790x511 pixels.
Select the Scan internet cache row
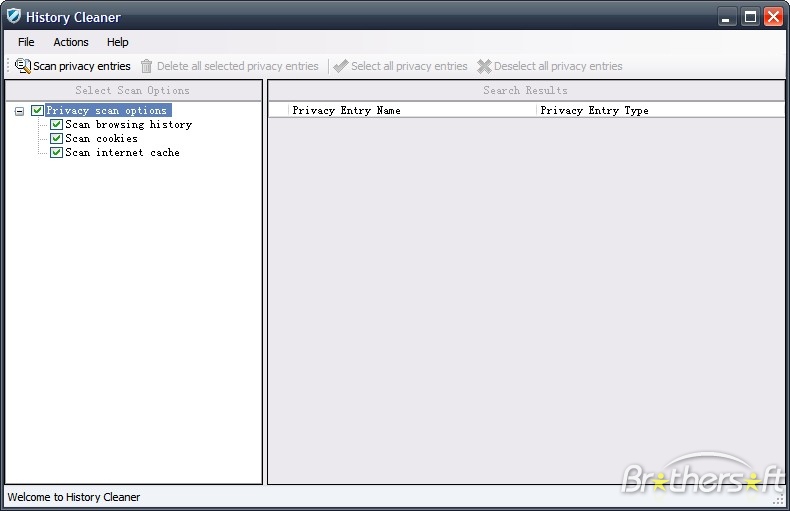pos(122,153)
